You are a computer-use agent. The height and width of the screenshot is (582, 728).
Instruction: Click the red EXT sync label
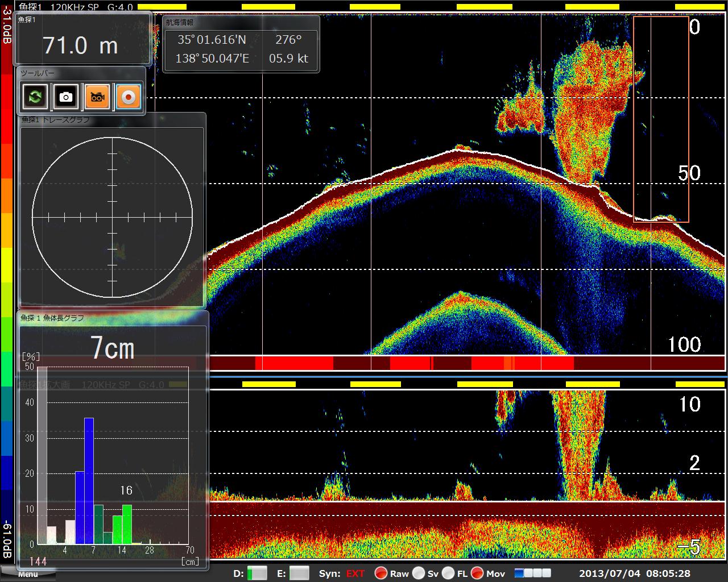coord(355,573)
